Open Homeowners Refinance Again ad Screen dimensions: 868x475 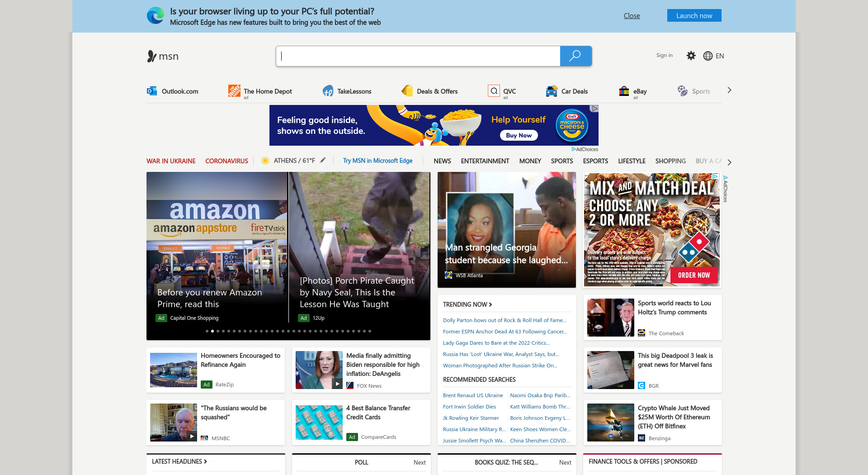point(216,370)
